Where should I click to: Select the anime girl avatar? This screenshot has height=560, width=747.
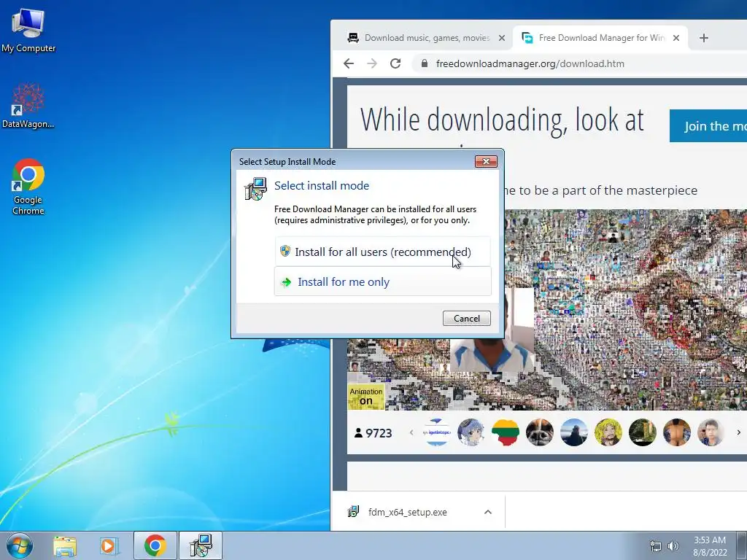[x=471, y=432]
